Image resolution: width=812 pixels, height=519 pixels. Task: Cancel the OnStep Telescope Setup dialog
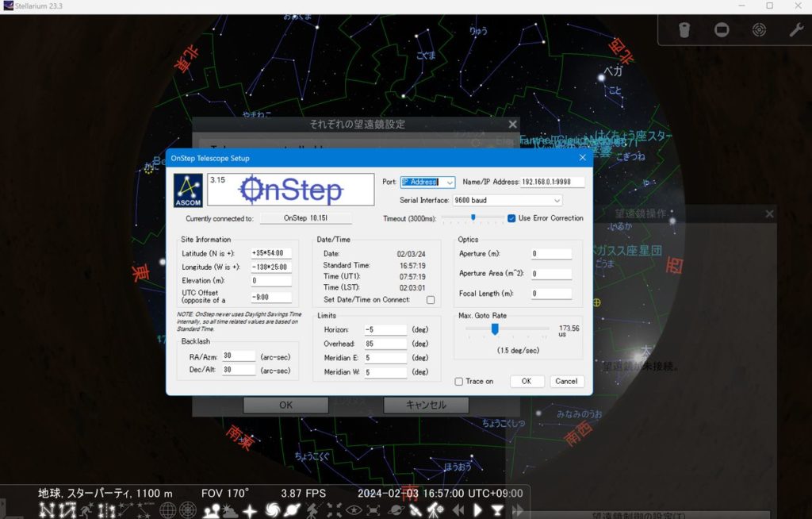566,382
